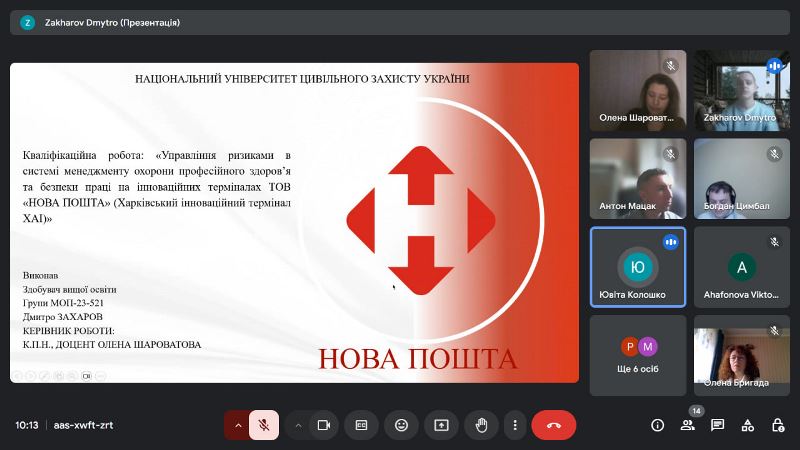Open the three-dot more options menu

pyautogui.click(x=515, y=425)
